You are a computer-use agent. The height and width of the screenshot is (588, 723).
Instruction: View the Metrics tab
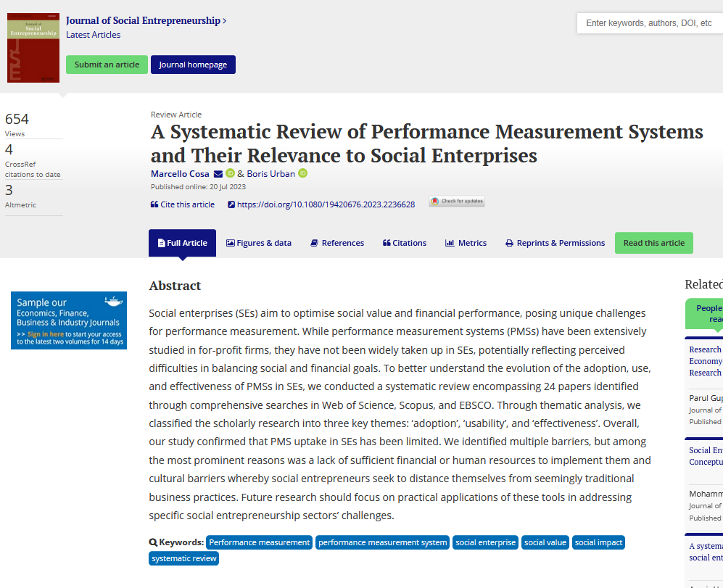(466, 243)
